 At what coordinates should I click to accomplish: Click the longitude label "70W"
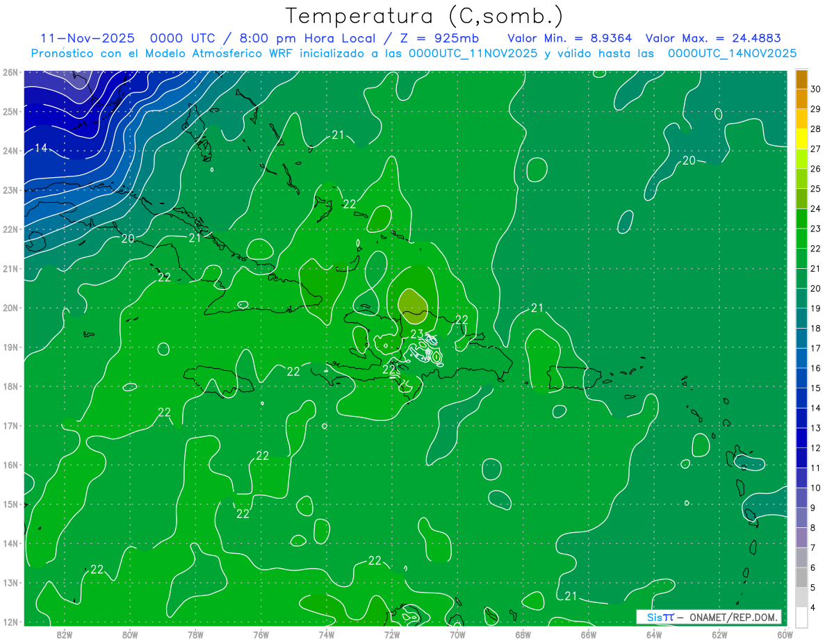[457, 634]
